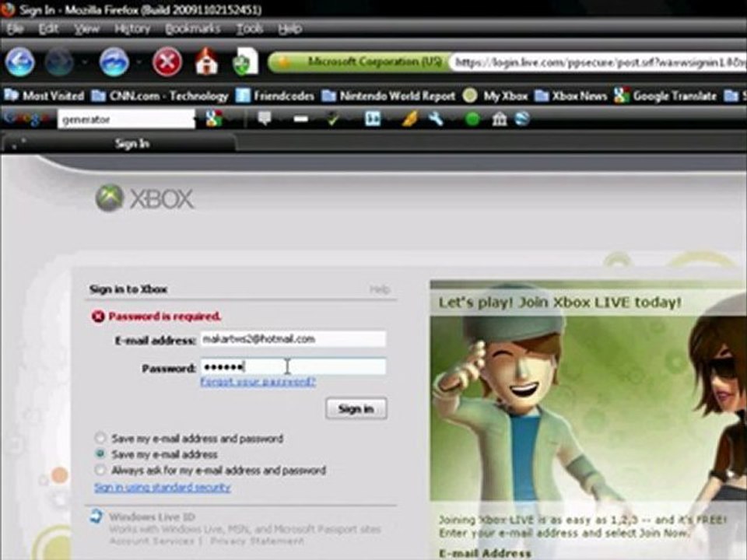Click the blue square toolbar icon
Image resolution: width=747 pixels, height=560 pixels.
pyautogui.click(x=373, y=119)
